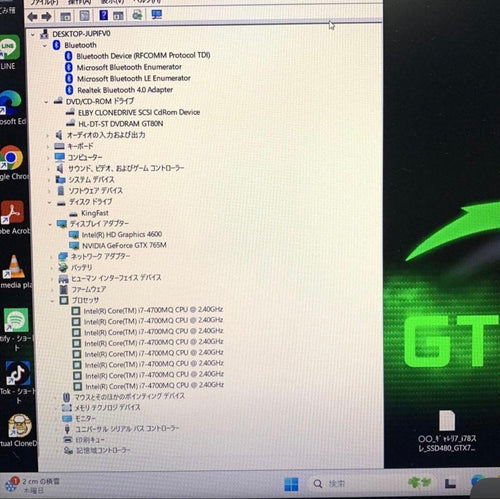
Task: Collapse the プロセッサ category
Action: pos(52,301)
